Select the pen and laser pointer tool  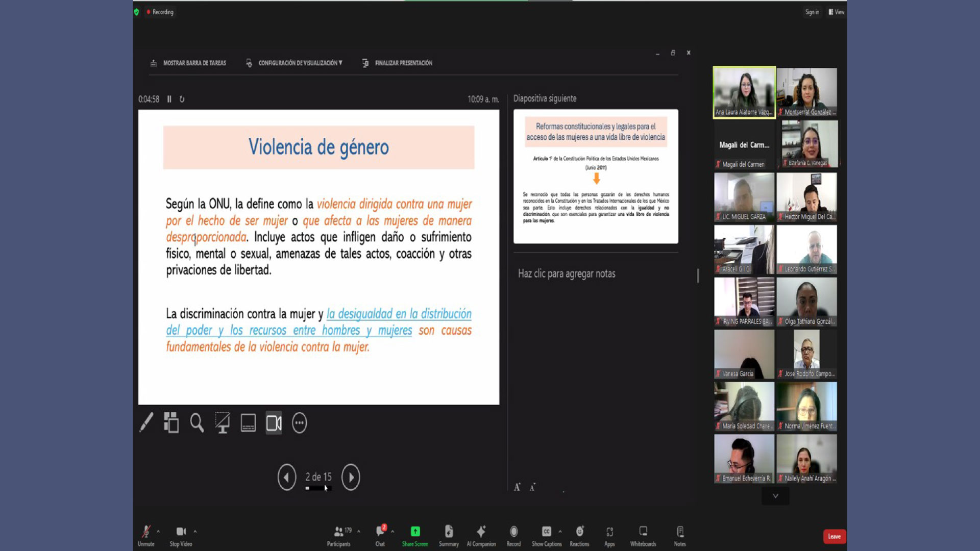(x=146, y=423)
